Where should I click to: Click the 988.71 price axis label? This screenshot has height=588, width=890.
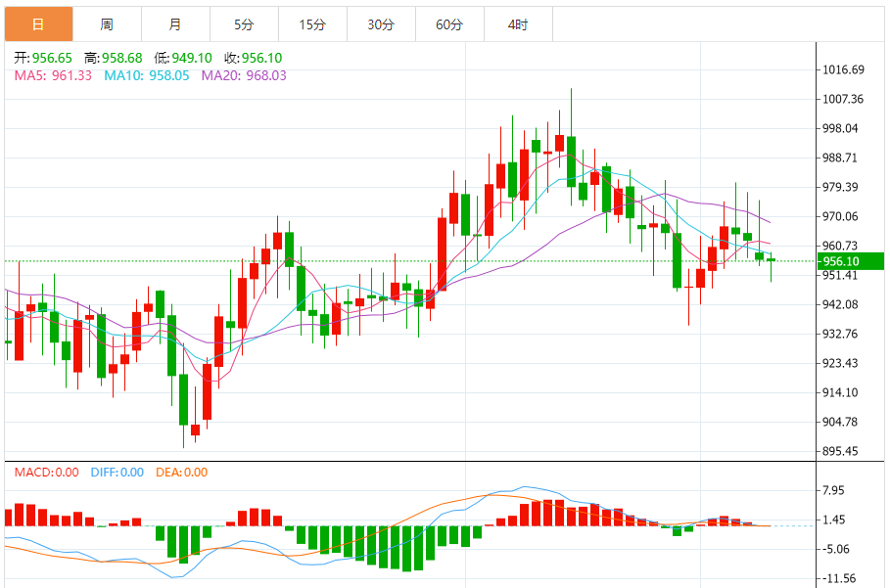click(x=841, y=158)
